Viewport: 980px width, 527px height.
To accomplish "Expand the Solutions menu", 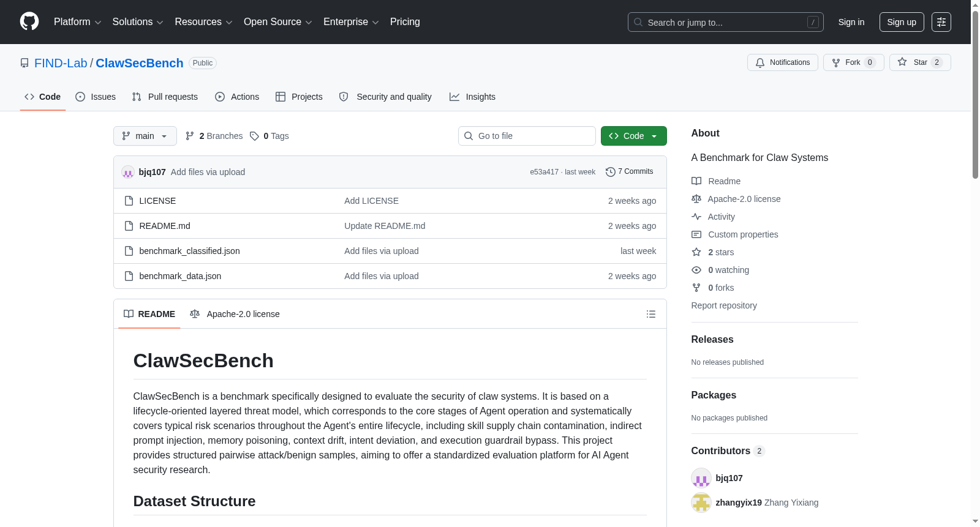I will point(138,22).
